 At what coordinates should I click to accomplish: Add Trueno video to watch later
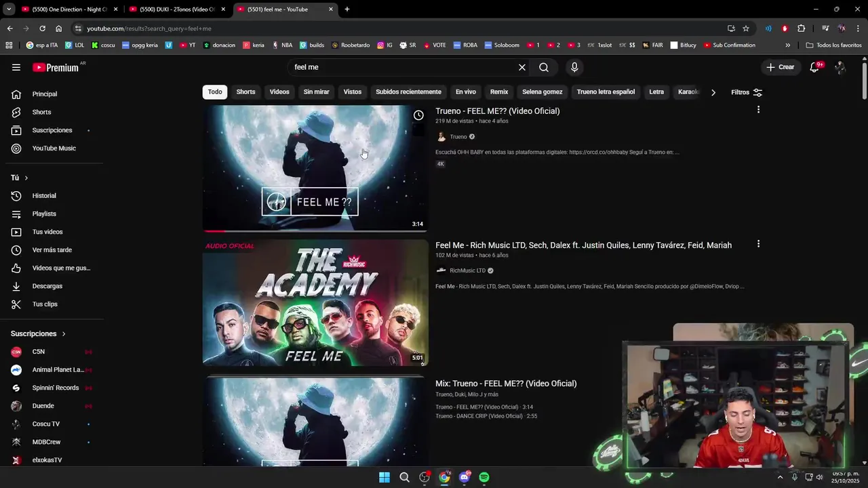(x=418, y=115)
